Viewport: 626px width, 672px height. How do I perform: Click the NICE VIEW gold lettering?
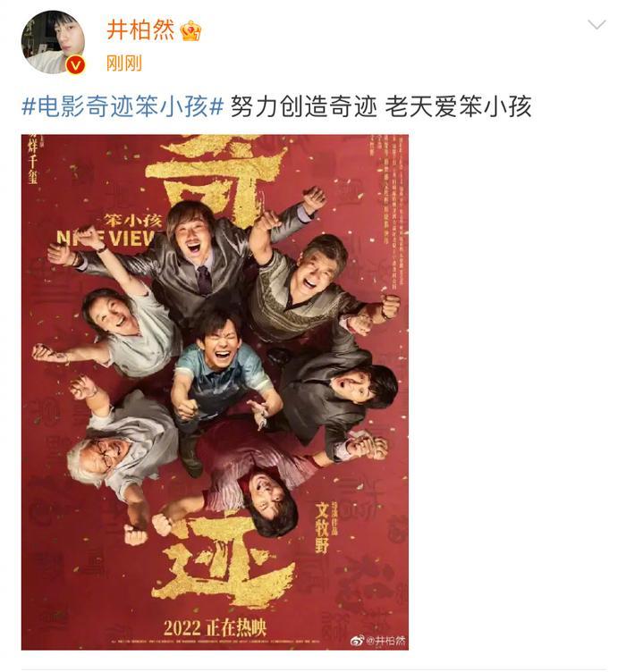tap(106, 238)
